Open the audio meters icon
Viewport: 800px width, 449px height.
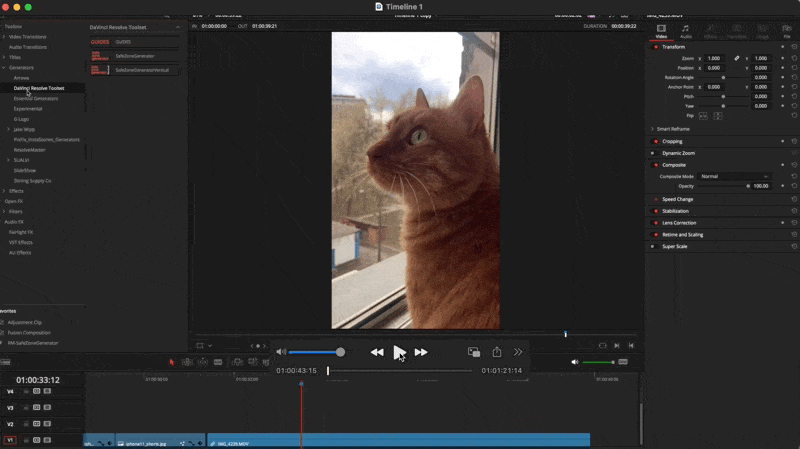(x=623, y=362)
